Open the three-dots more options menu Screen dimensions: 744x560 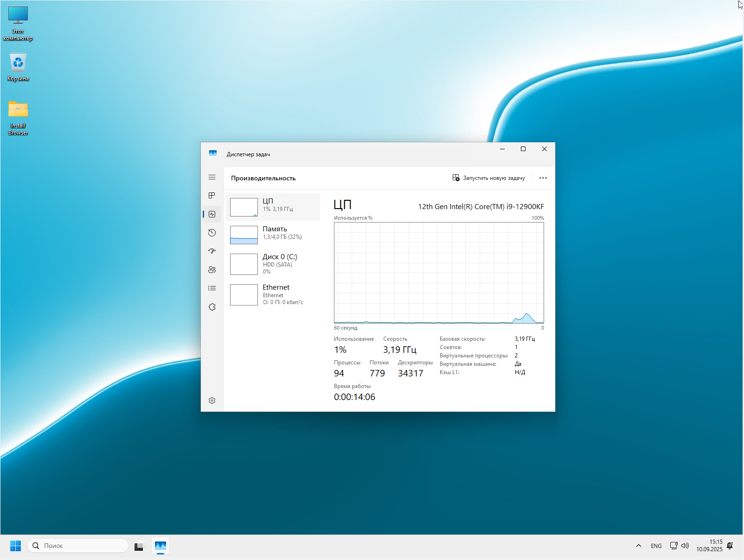coord(543,178)
